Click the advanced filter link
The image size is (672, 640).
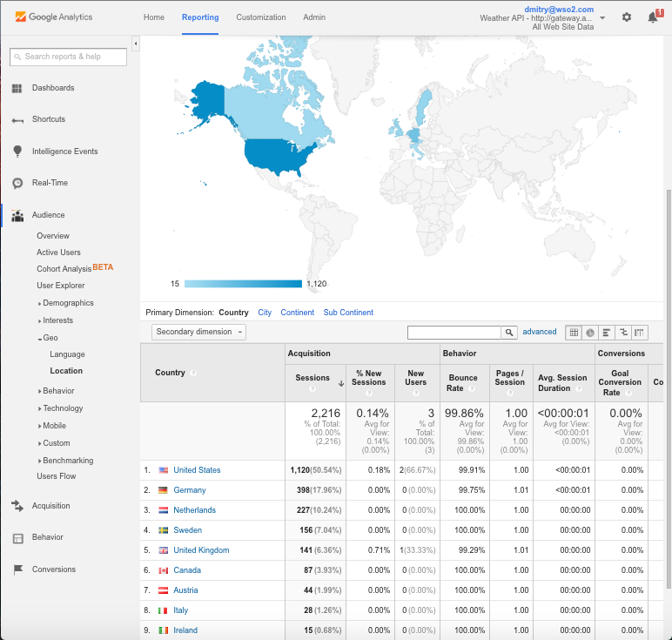pyautogui.click(x=539, y=332)
